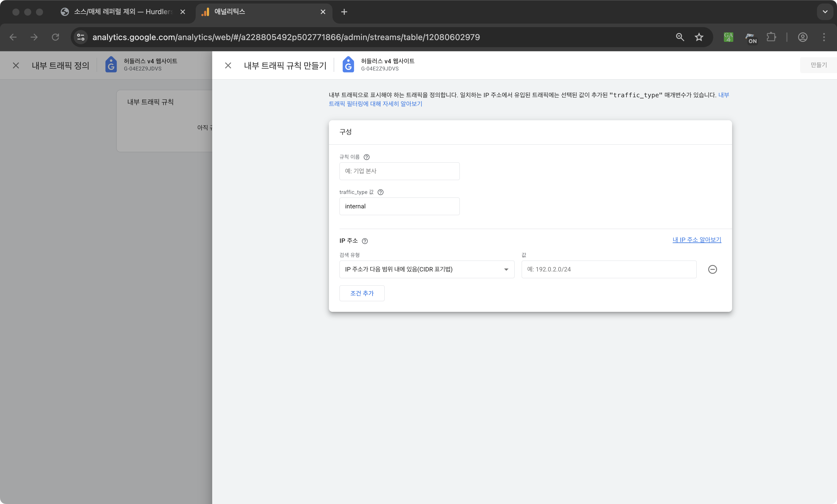Close the 소스/매체 레퍼럴 제외 browser tab
The height and width of the screenshot is (504, 837).
point(183,12)
